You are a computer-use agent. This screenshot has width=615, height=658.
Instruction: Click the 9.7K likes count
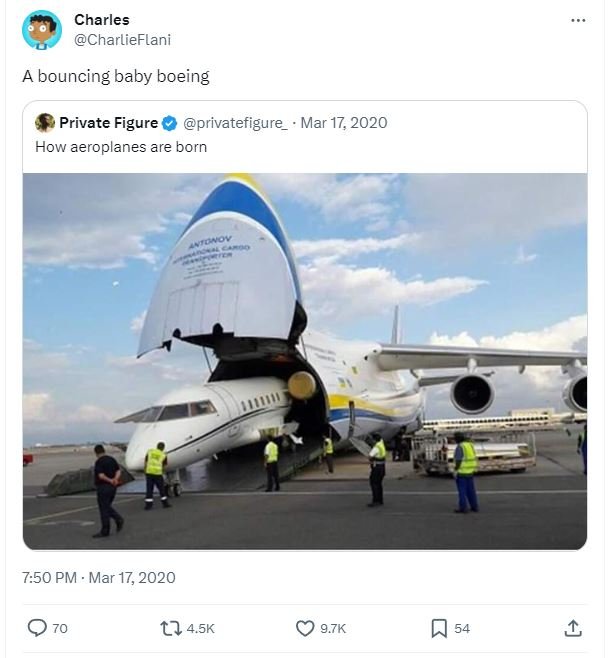pos(333,628)
